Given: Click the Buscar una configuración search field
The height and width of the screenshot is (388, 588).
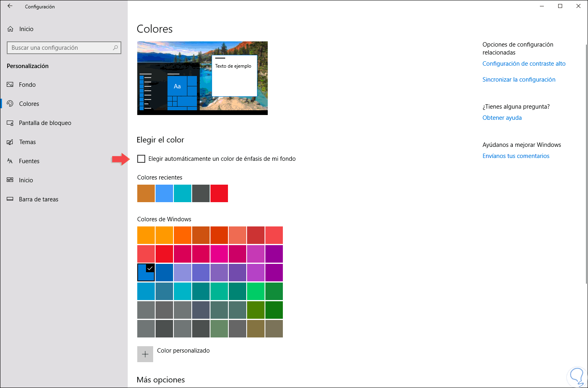Looking at the screenshot, I should 60,48.
